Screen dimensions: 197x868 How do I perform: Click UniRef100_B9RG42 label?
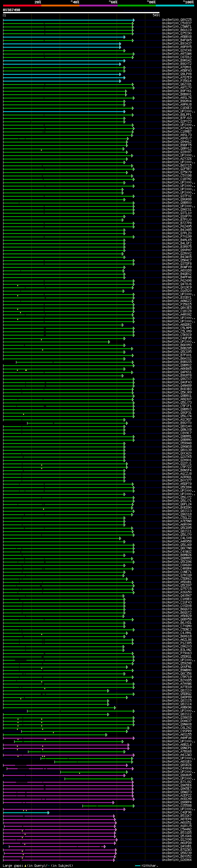click(177, 61)
